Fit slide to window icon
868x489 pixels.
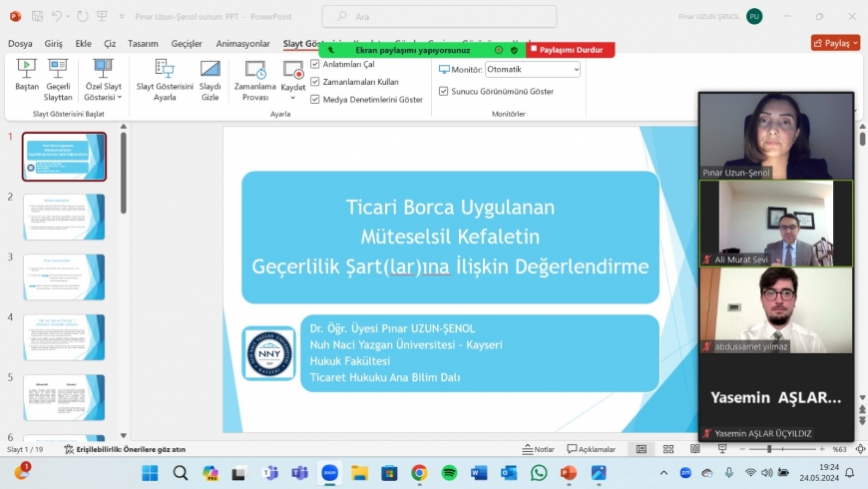click(860, 449)
